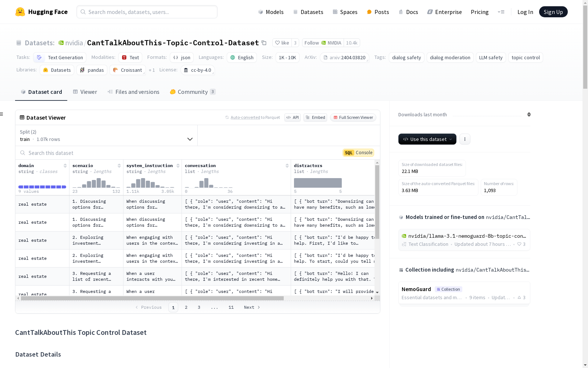Open Enterprise in the top navigation
This screenshot has height=368, width=588.
click(444, 12)
